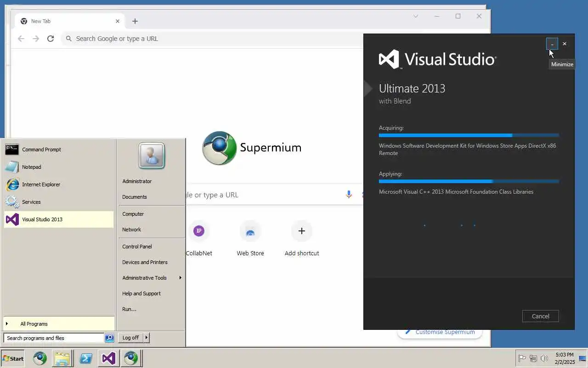
Task: Focus the Search programs and files box
Action: pyautogui.click(x=54, y=338)
